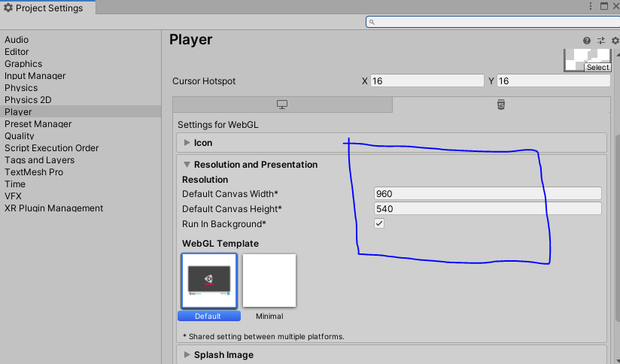Click Select on the cursor texture

coord(598,67)
